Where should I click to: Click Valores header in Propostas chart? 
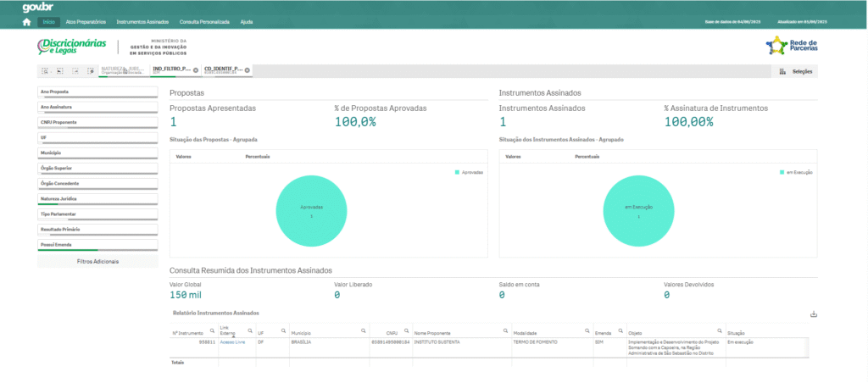(184, 158)
